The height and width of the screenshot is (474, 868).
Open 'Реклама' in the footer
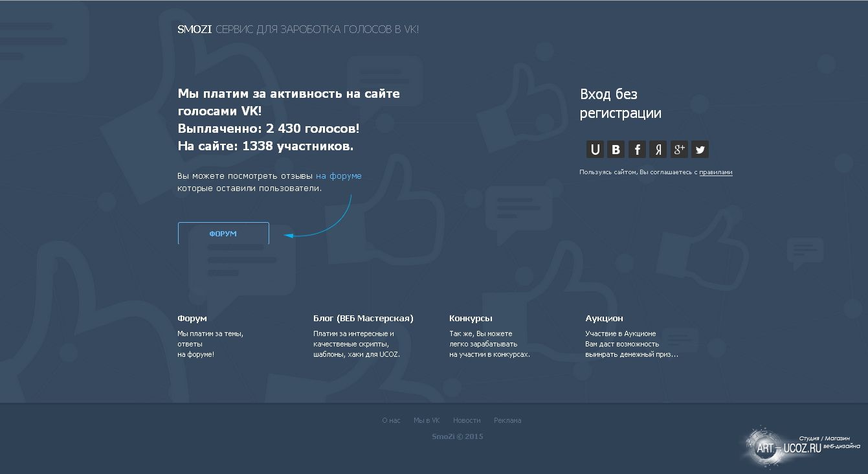click(507, 420)
